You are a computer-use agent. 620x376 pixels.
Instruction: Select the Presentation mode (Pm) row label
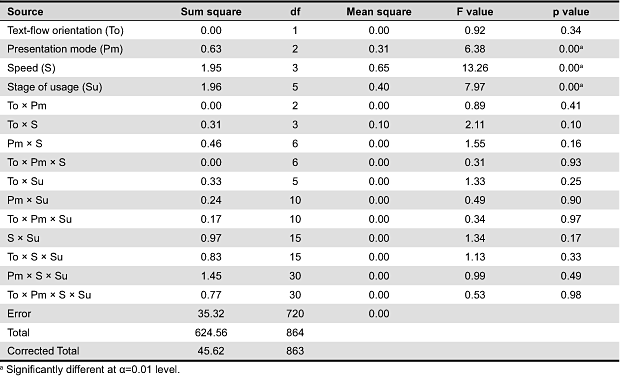(65, 49)
